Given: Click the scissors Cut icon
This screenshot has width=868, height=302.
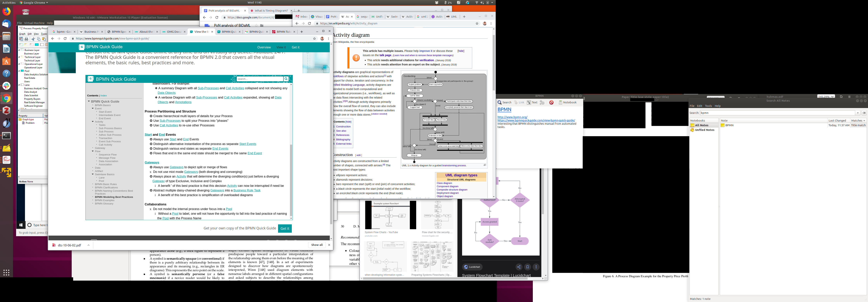Looking at the screenshot, I should tap(33, 39).
